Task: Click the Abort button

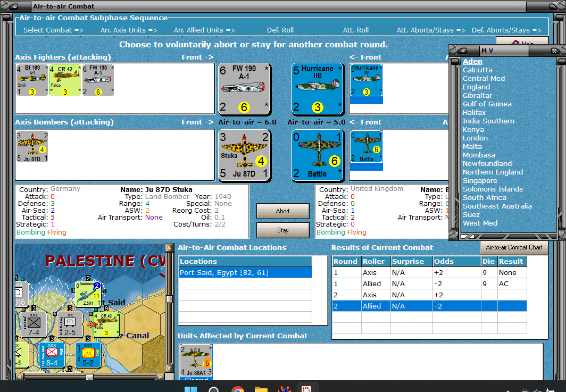Action: click(x=282, y=211)
